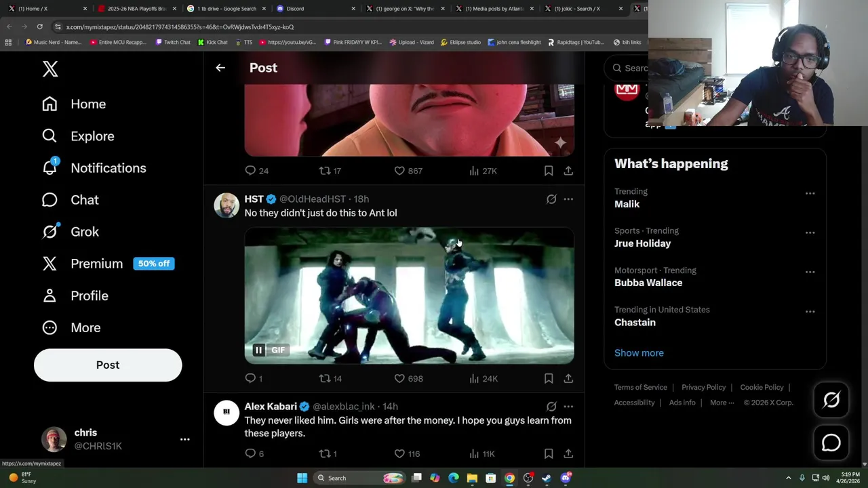Click the Search field in right column
868x488 pixels.
(627, 68)
